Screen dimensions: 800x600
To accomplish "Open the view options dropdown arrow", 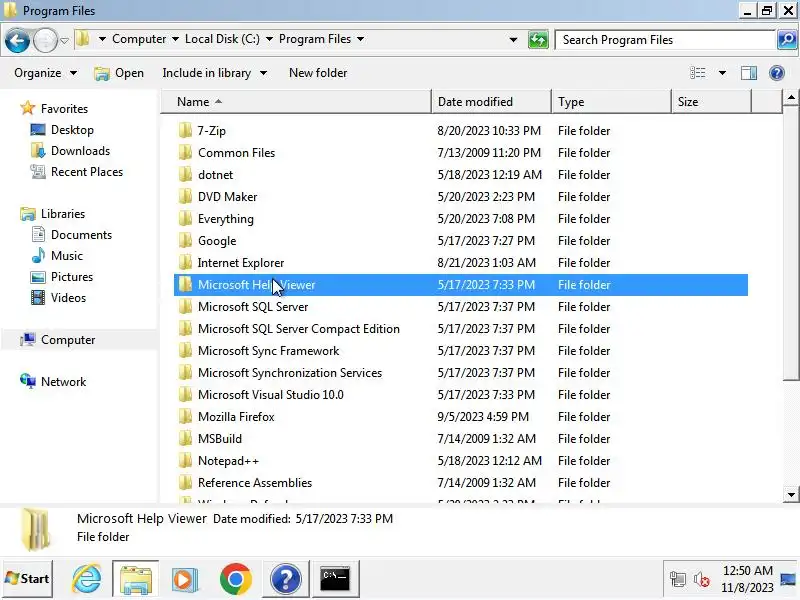I will pos(722,73).
